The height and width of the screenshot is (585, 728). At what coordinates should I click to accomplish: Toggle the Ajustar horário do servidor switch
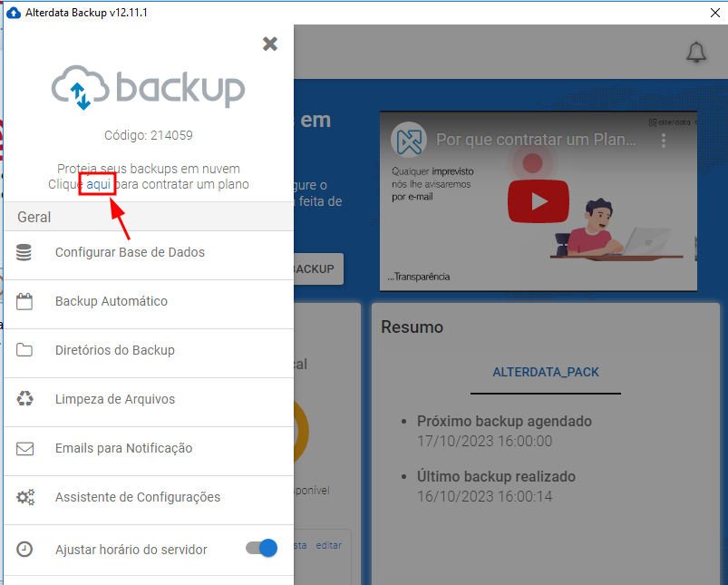tap(261, 548)
